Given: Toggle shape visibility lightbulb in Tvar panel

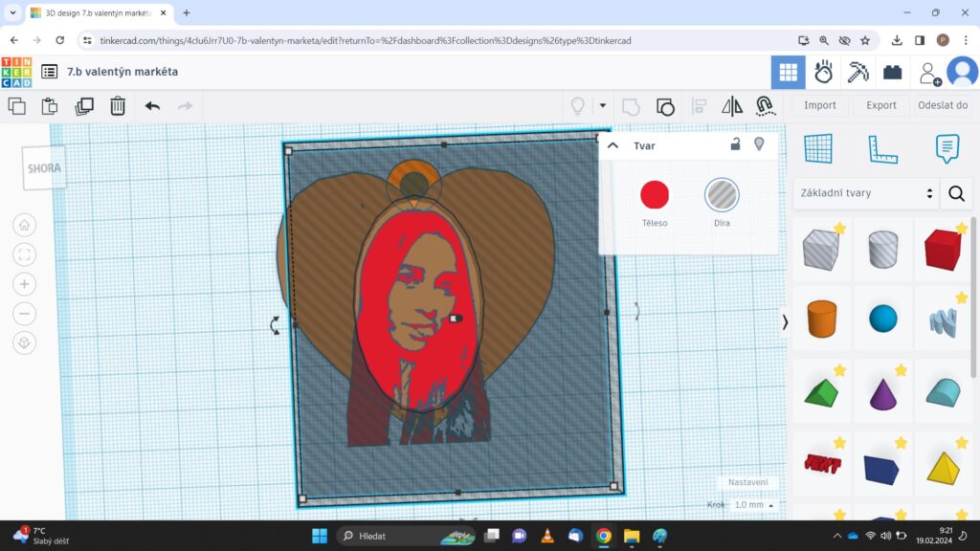Looking at the screenshot, I should tap(760, 144).
